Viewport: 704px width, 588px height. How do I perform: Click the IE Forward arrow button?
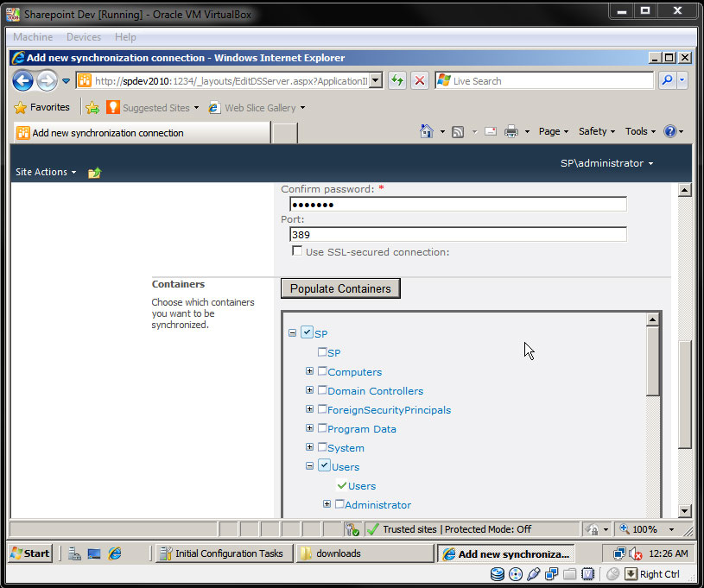[x=47, y=81]
